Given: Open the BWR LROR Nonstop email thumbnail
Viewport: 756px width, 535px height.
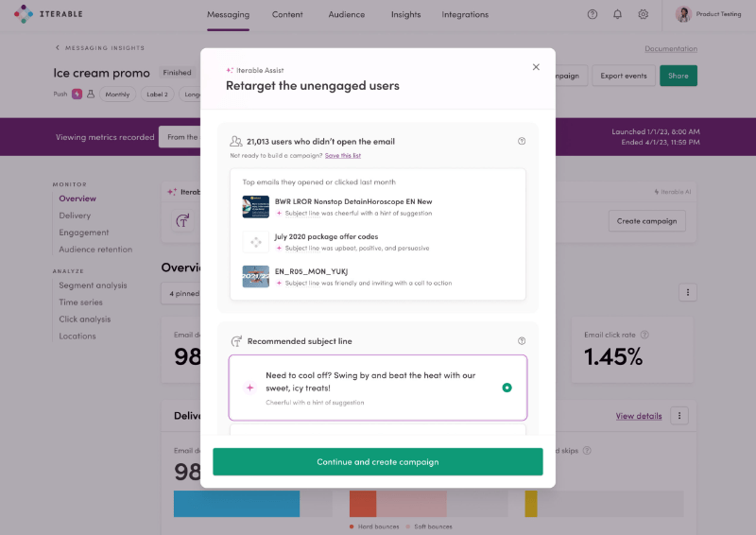Looking at the screenshot, I should pos(255,206).
